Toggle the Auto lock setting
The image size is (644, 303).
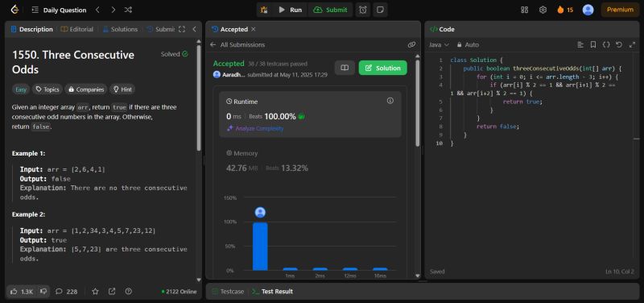(468, 44)
